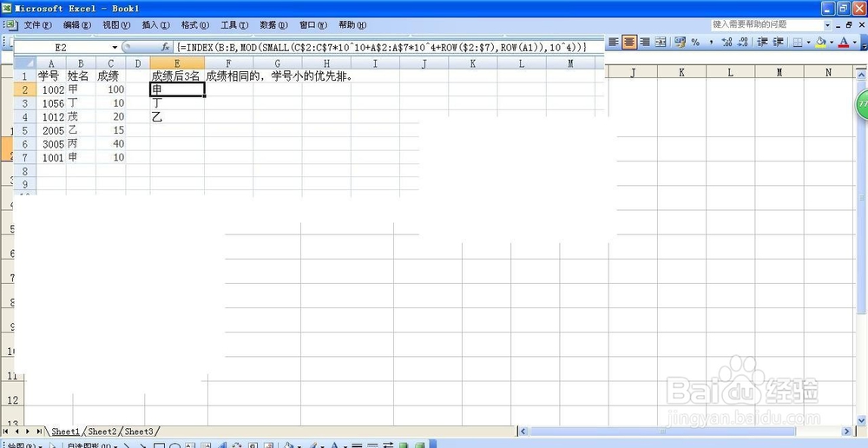Switch to the Sheet3 tab
The width and height of the screenshot is (868, 448).
coord(138,431)
